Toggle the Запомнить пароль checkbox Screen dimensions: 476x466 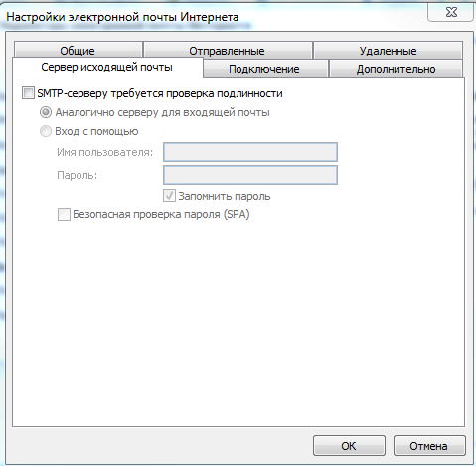tap(169, 196)
